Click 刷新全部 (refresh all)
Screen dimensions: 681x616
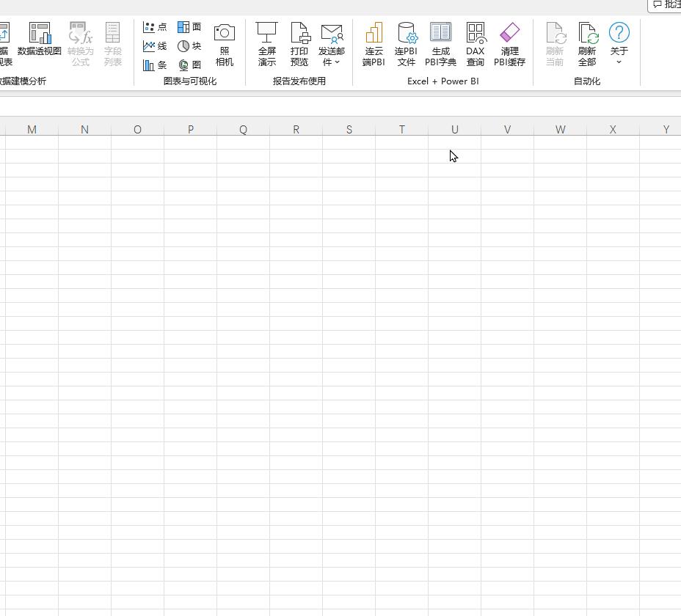click(x=588, y=43)
